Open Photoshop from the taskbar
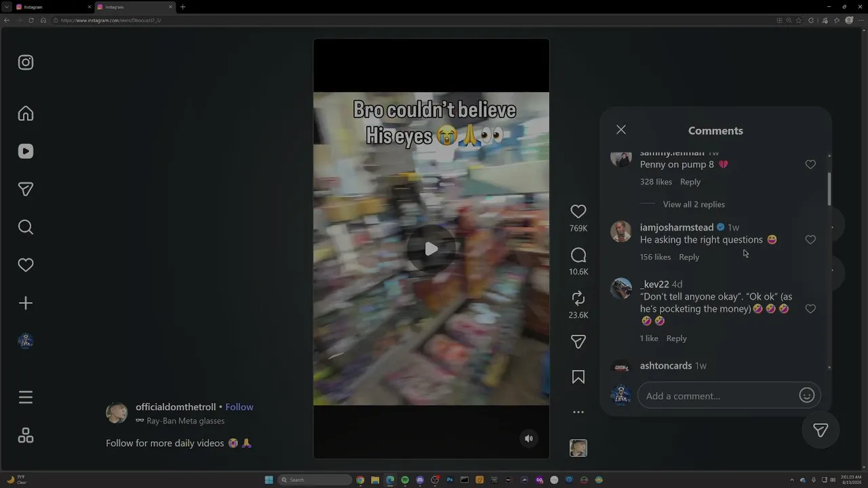Screen dimensions: 868x488 pyautogui.click(x=450, y=480)
